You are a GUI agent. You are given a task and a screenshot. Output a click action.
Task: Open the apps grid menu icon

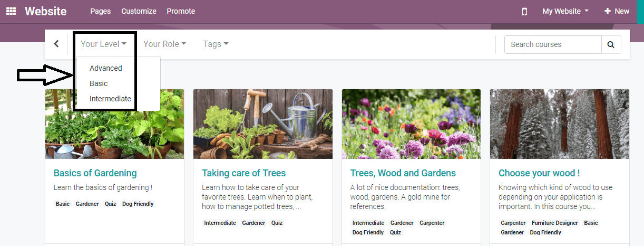[x=11, y=11]
